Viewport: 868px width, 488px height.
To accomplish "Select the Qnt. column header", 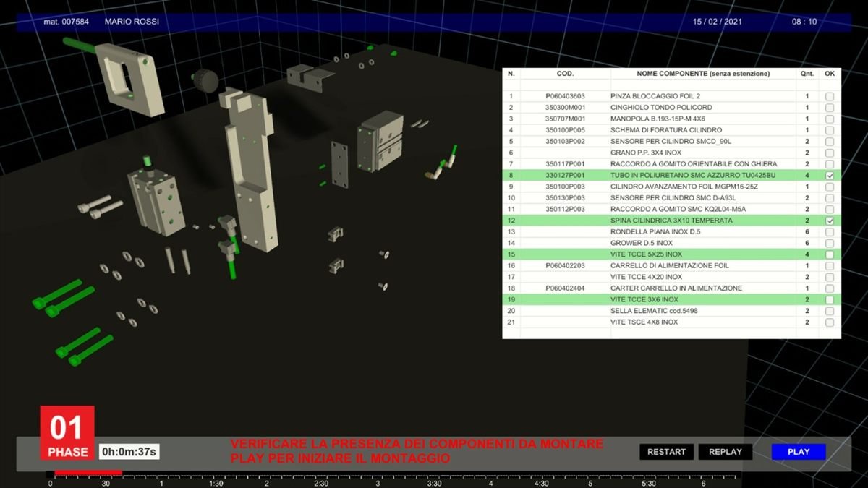I will click(x=807, y=74).
